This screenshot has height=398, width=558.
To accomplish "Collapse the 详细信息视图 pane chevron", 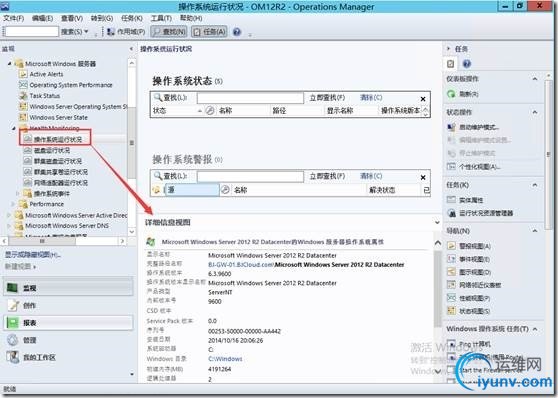I will click(x=437, y=222).
